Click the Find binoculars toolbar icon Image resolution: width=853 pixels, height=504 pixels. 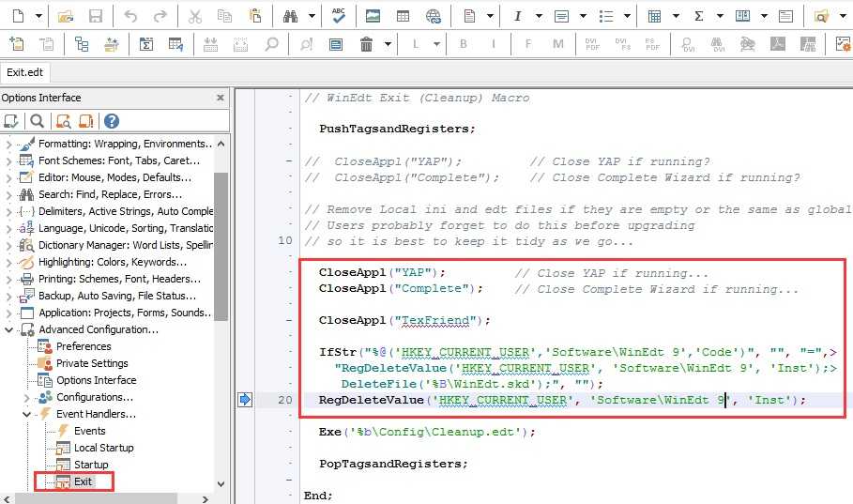pos(291,16)
